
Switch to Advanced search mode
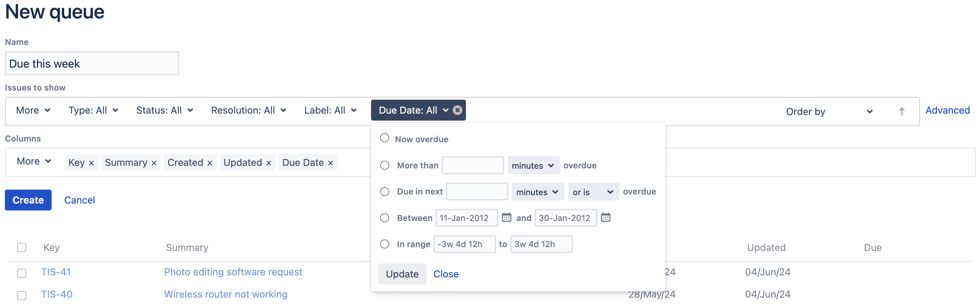(947, 110)
